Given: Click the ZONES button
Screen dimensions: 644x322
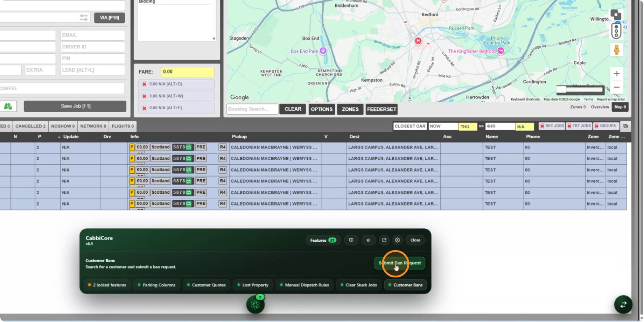Looking at the screenshot, I should pyautogui.click(x=350, y=109).
